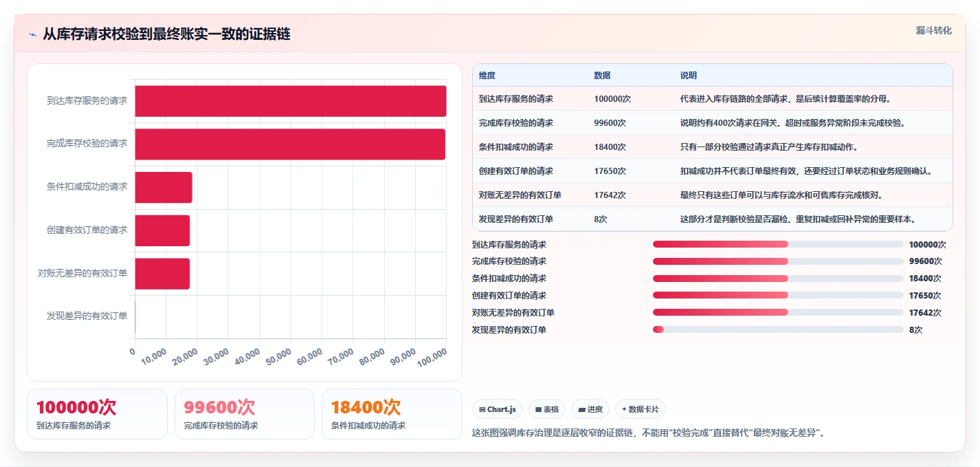Click table cell 创建有效订单的请求
This screenshot has width=980, height=467.
(x=516, y=171)
